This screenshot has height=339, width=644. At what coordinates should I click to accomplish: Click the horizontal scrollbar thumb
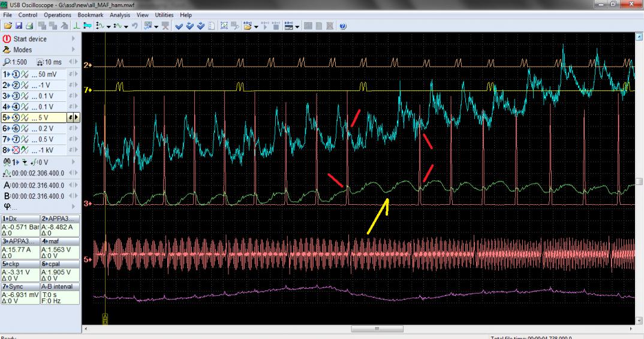(377, 329)
